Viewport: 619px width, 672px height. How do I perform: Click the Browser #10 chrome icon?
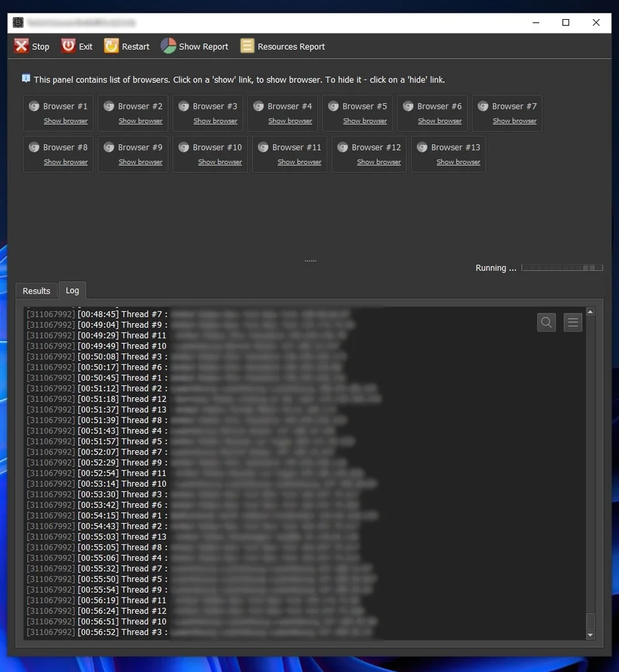[x=184, y=147]
